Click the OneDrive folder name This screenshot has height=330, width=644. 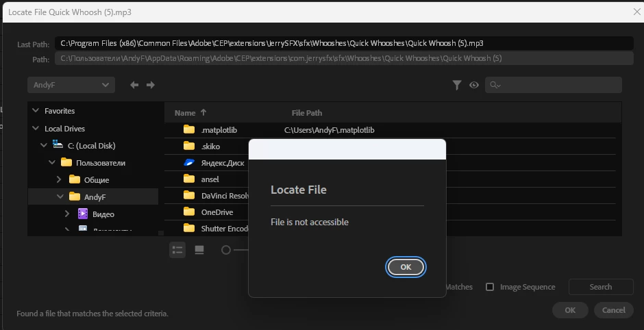click(217, 212)
